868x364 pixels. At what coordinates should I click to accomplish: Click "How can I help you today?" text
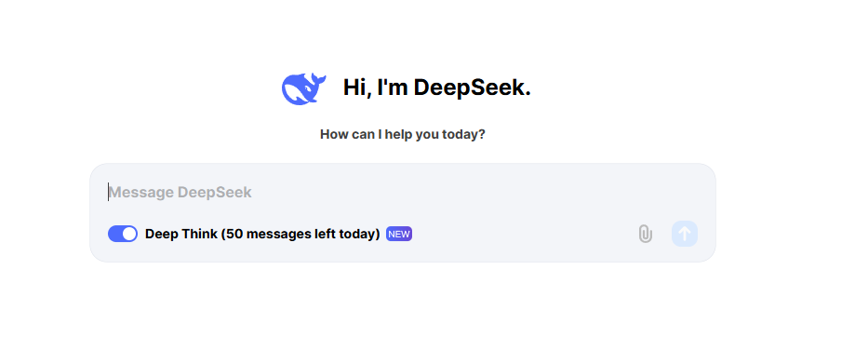[403, 134]
